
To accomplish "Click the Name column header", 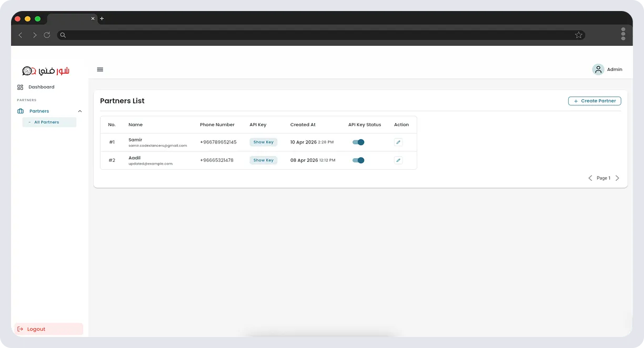I will (x=135, y=125).
